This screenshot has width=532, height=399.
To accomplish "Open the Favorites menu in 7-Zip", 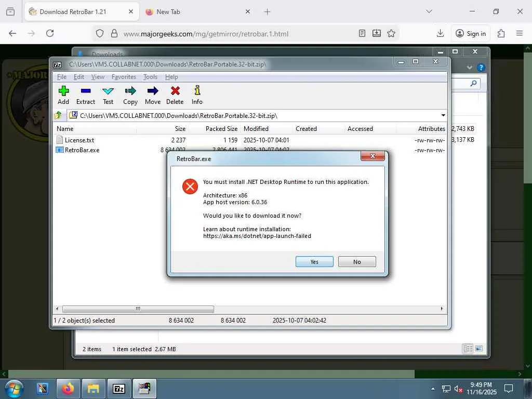I will [124, 77].
